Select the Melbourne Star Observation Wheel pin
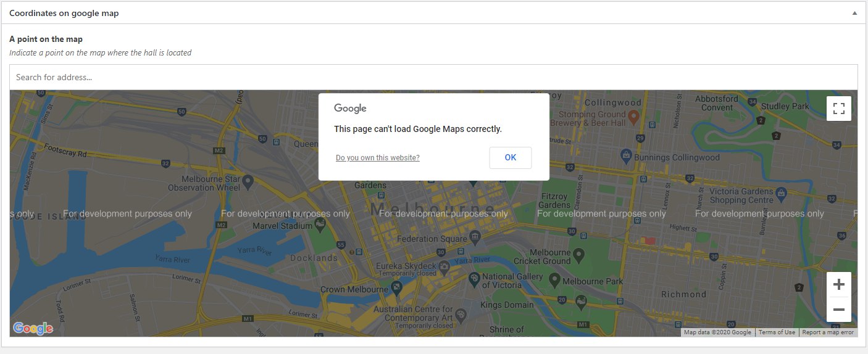The width and height of the screenshot is (868, 354). (248, 182)
